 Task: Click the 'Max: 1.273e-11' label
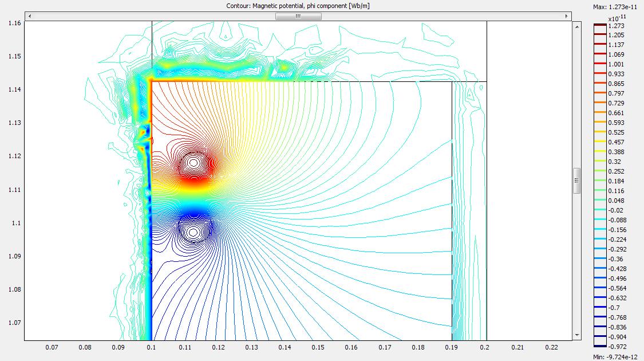(617, 6)
